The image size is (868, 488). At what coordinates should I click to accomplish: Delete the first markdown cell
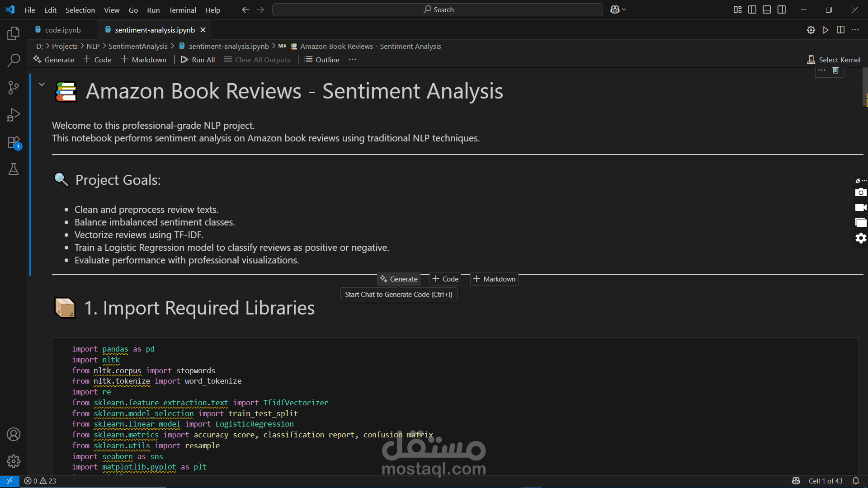click(835, 70)
